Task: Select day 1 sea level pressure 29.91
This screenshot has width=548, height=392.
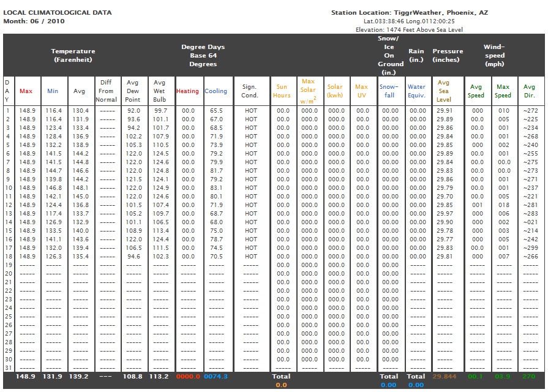Action: (x=445, y=110)
